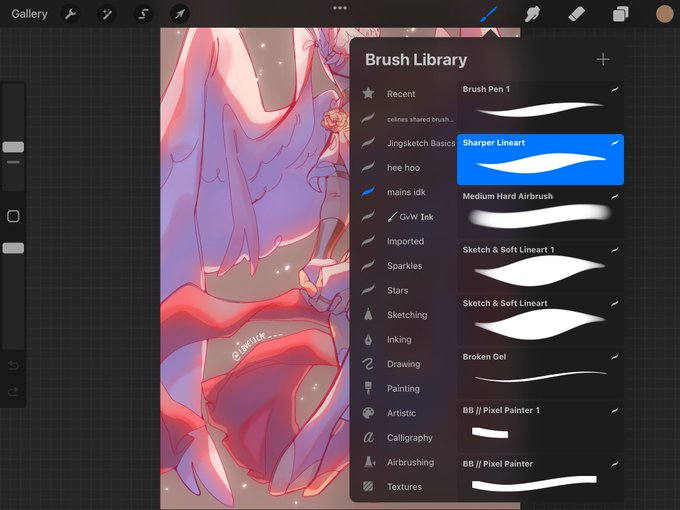Click the star icon beside Recent
This screenshot has width=680, height=510.
368,93
